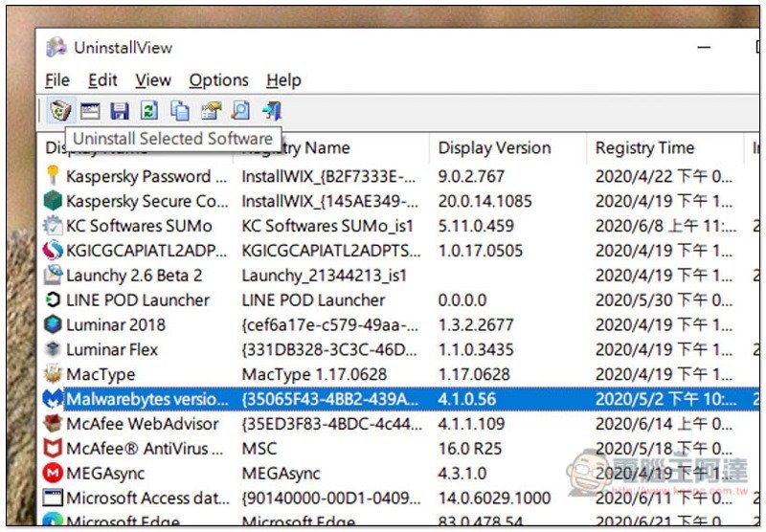Open the File menu
Screen dimensions: 766x532
pos(57,80)
